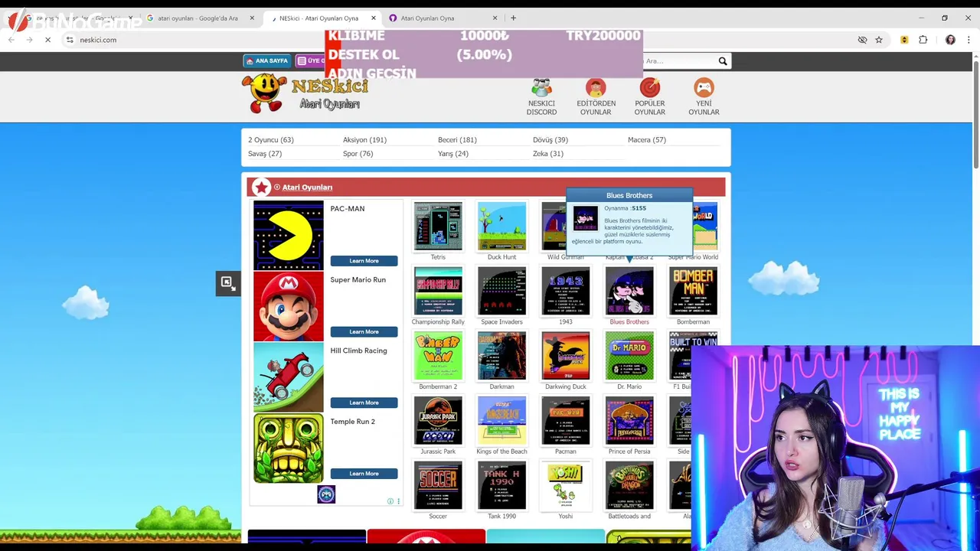
Task: Open the NESKICI DISCORD icon link
Action: (541, 87)
